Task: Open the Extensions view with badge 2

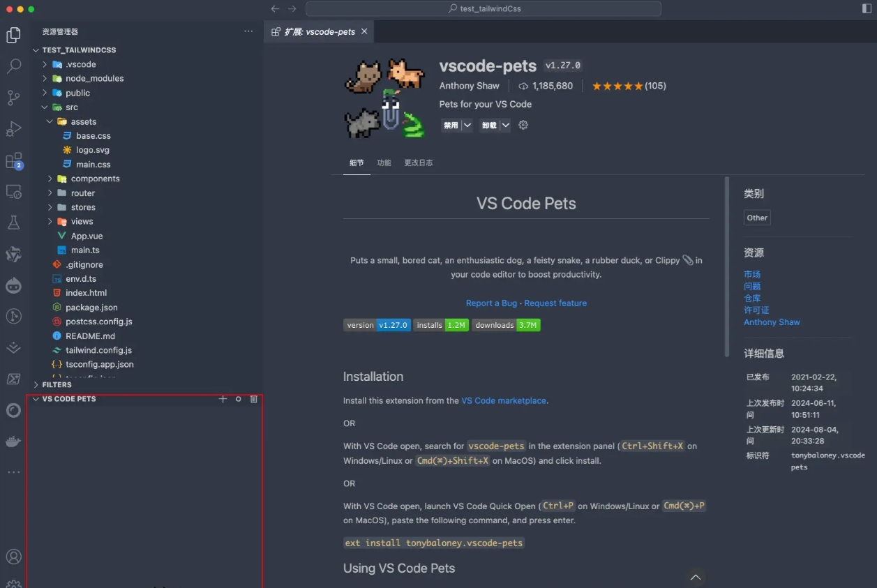Action: tap(13, 161)
